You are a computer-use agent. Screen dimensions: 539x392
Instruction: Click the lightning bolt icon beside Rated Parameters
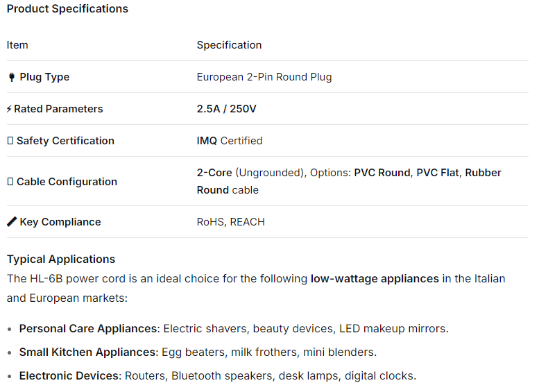click(9, 109)
